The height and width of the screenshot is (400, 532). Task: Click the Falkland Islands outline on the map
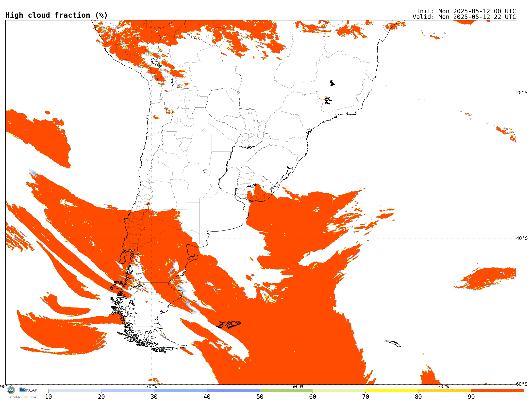coord(229,324)
